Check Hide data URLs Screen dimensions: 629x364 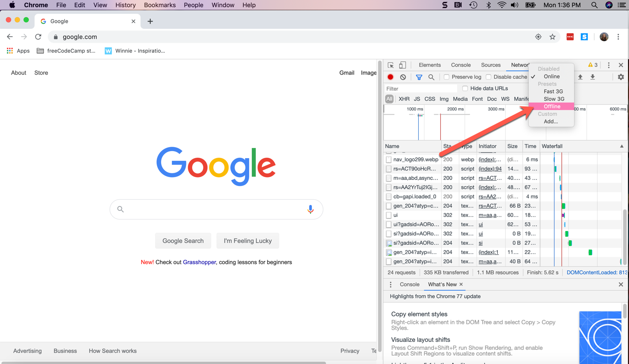coord(465,88)
